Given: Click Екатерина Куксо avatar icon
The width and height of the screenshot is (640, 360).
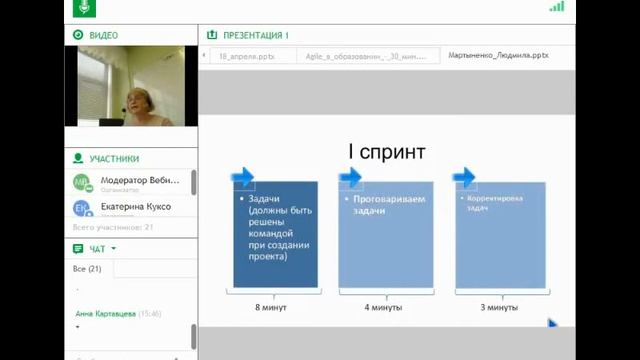Looking at the screenshot, I should click(82, 208).
